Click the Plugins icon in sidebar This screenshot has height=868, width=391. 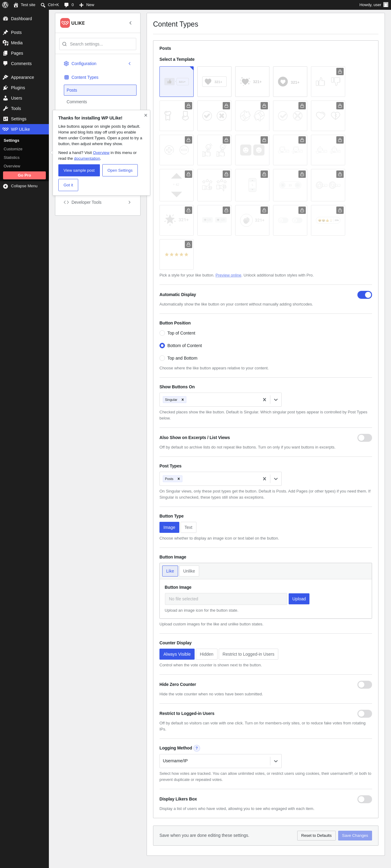pyautogui.click(x=5, y=88)
